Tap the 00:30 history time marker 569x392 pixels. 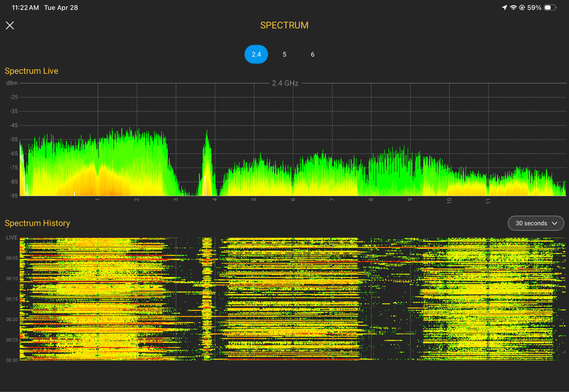[12, 360]
